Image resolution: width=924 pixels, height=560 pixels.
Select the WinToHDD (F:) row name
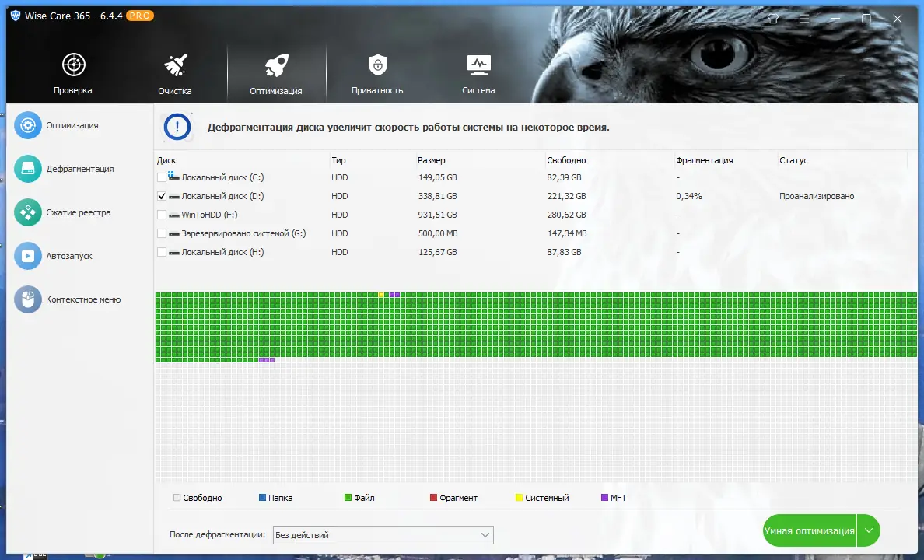(x=209, y=215)
